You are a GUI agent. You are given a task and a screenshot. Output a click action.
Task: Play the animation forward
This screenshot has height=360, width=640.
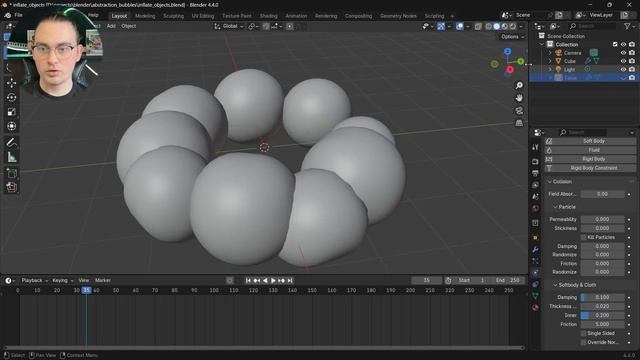coord(273,280)
